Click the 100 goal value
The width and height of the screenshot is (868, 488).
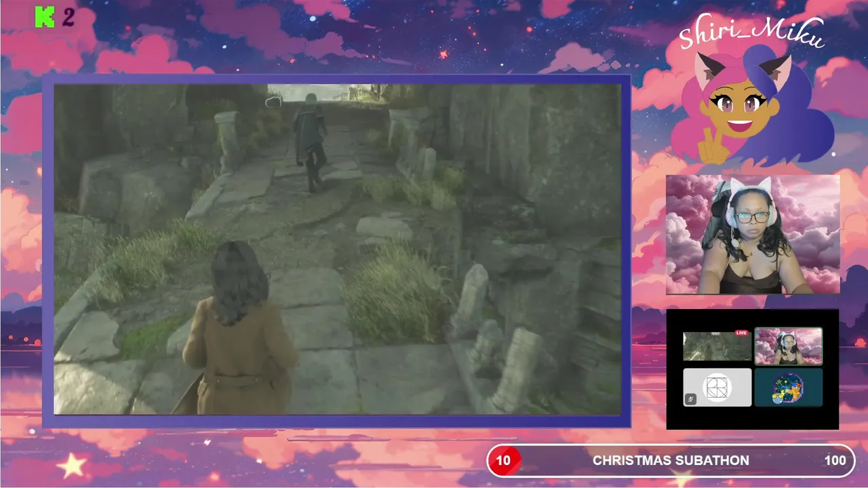point(835,461)
